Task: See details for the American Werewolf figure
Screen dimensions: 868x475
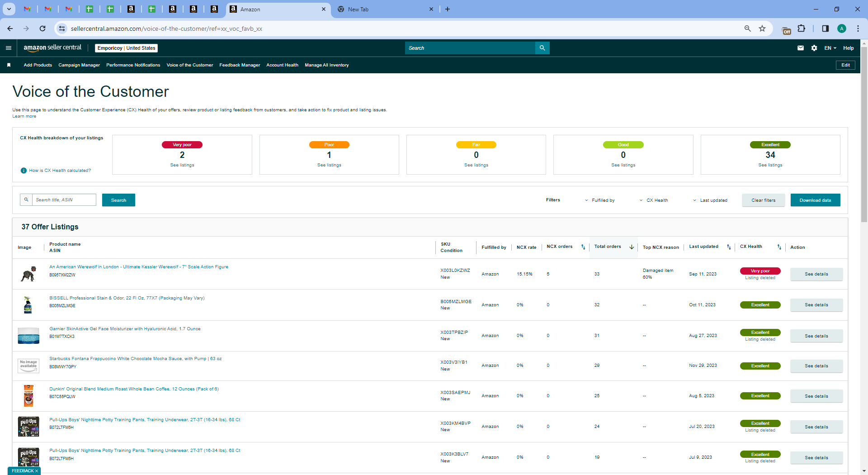Action: [816, 274]
